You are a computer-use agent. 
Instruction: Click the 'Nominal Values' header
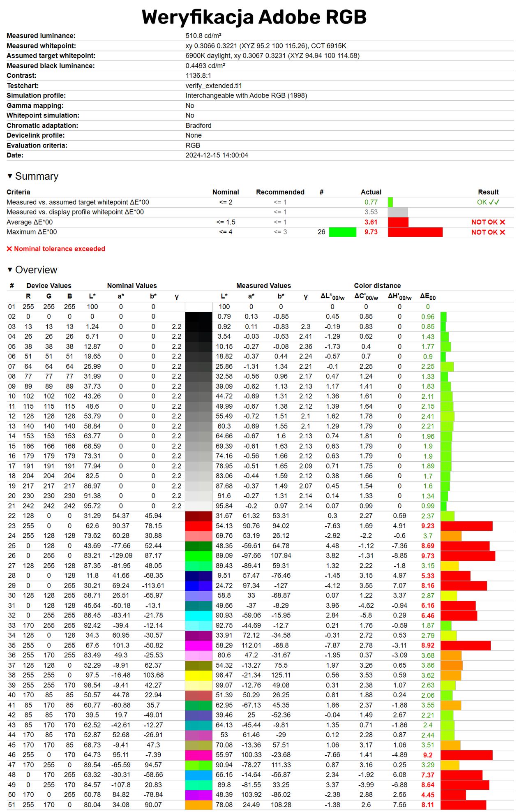pos(132,286)
